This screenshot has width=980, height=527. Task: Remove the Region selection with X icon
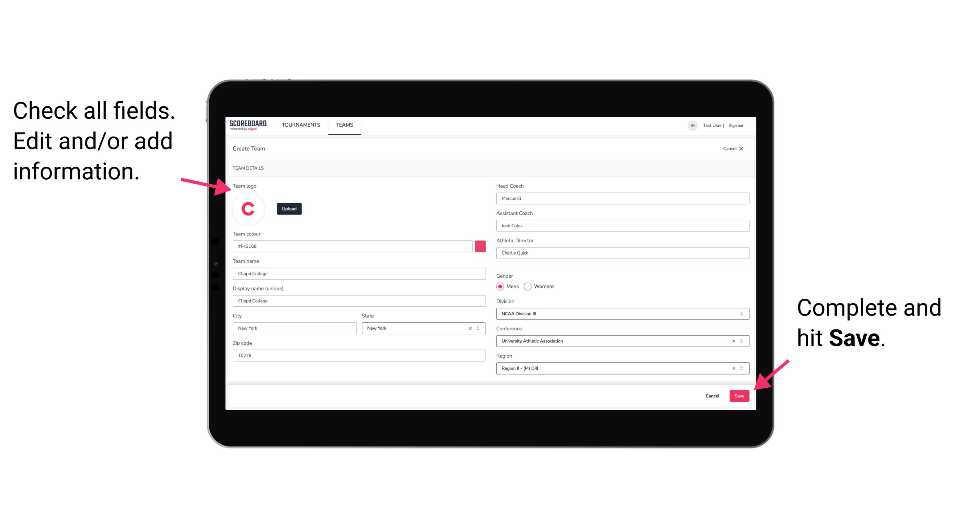[x=732, y=368]
